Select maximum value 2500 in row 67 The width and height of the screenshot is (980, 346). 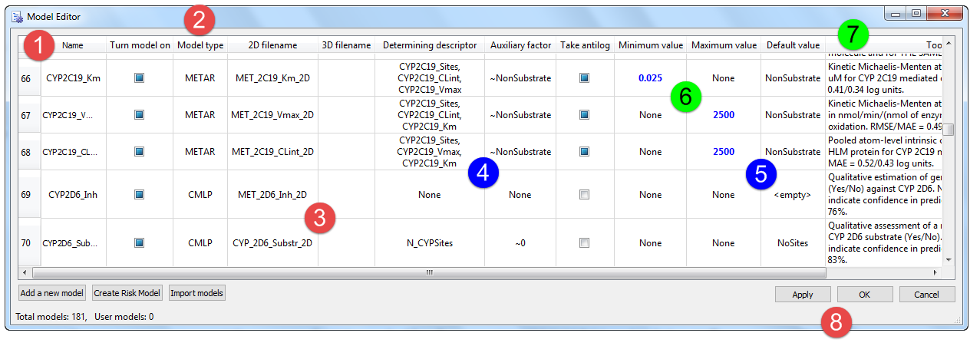point(724,115)
